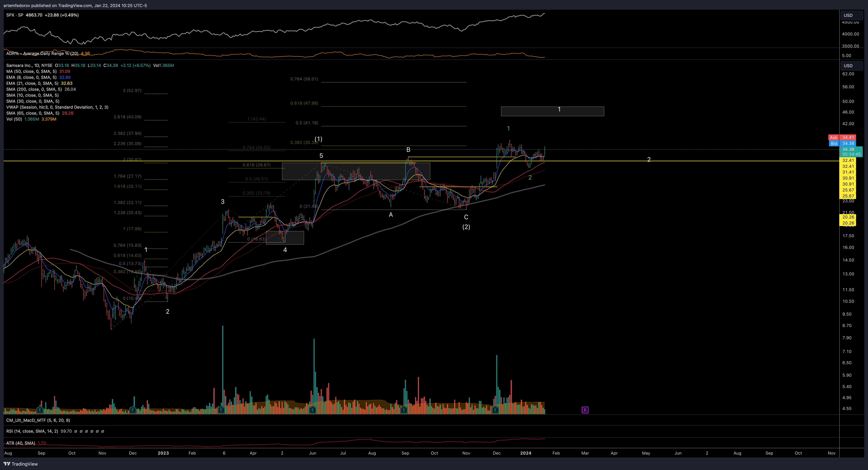This screenshot has width=868, height=470.
Task: Open the USD currency selector in SPX pane
Action: (x=852, y=15)
